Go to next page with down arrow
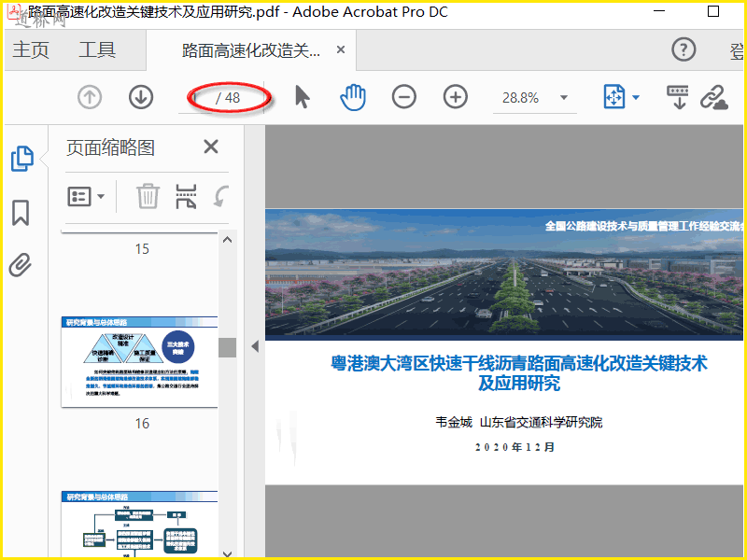This screenshot has width=747, height=560. (141, 98)
